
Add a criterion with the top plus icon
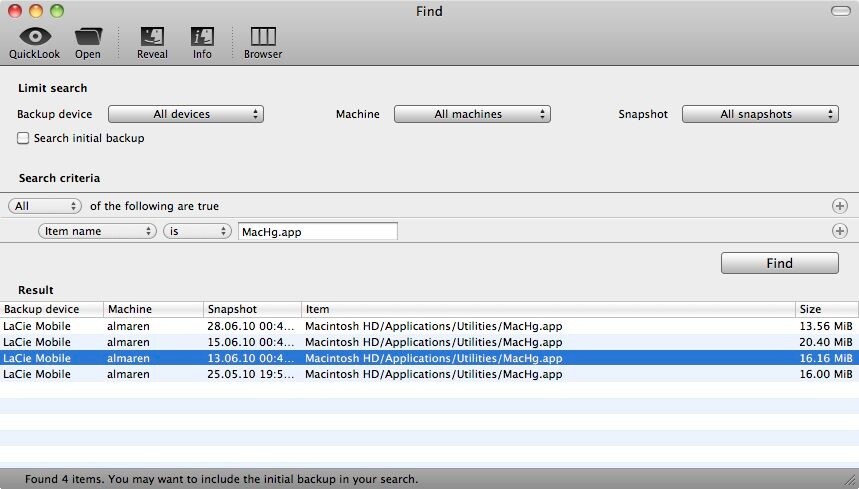(839, 206)
